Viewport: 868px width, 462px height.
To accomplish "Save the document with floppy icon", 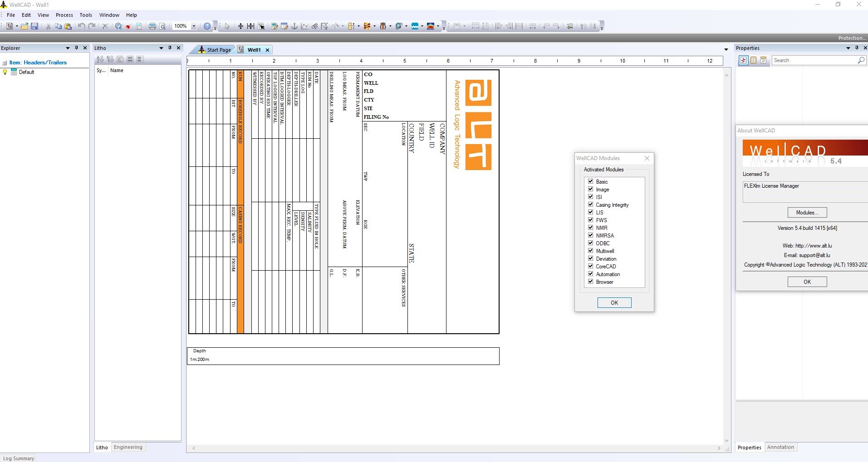I will click(x=34, y=26).
